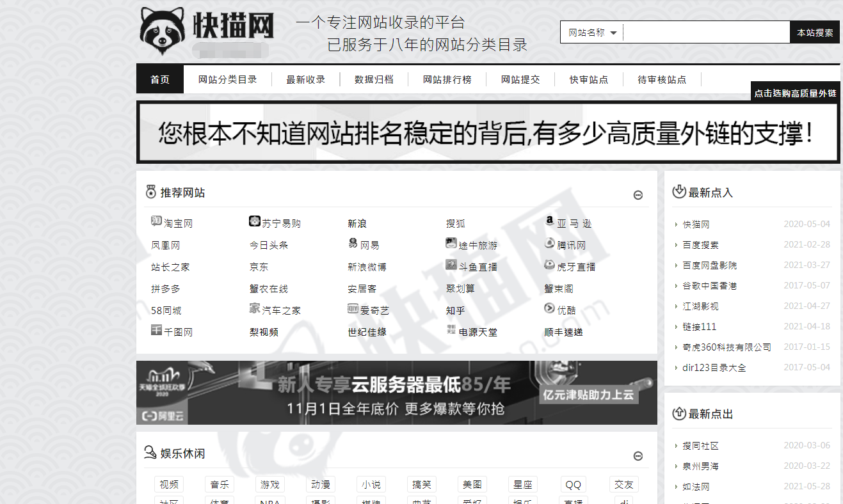Screen dimensions: 843x504
Task: Open 谷歌中国香港 in 最新点入 list
Action: coord(709,286)
